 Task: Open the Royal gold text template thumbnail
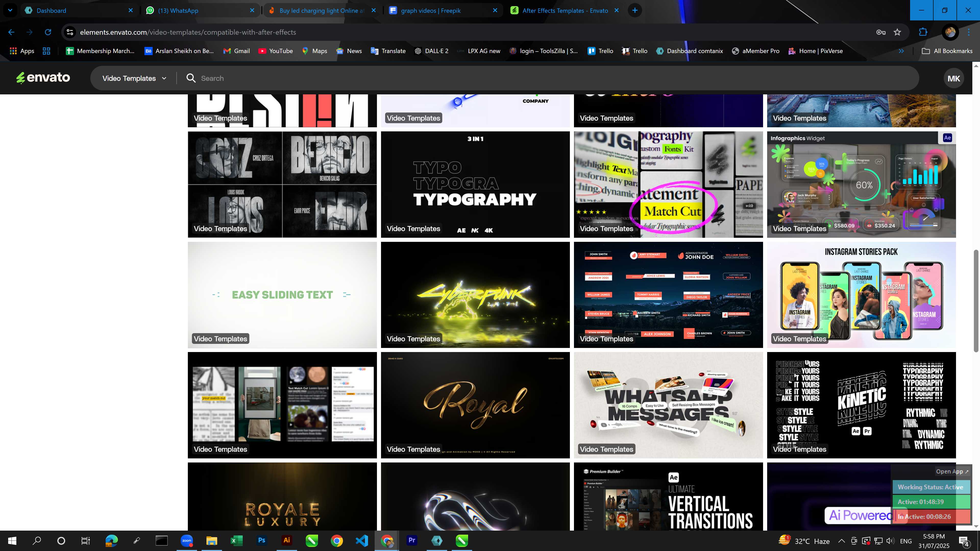pyautogui.click(x=475, y=405)
